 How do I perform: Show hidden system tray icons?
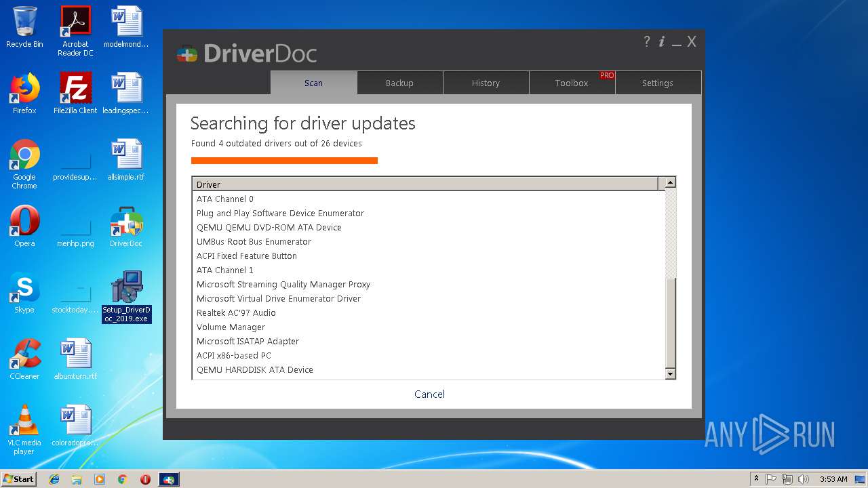pos(756,479)
